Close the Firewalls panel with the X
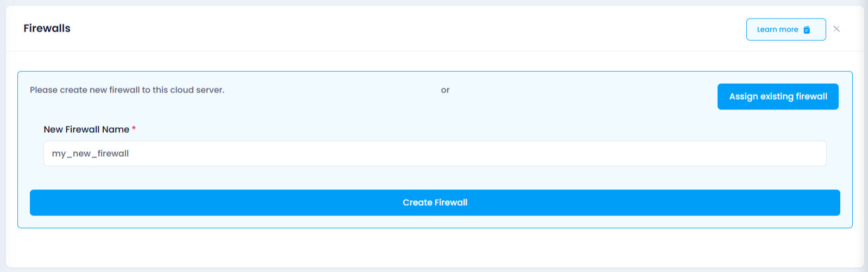 coord(836,29)
